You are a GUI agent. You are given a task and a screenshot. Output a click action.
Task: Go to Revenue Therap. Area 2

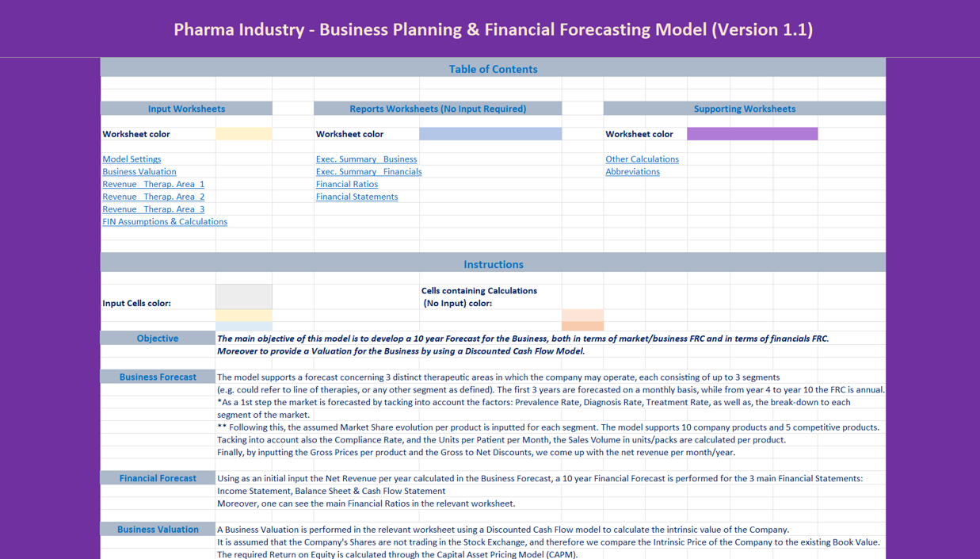pos(153,197)
